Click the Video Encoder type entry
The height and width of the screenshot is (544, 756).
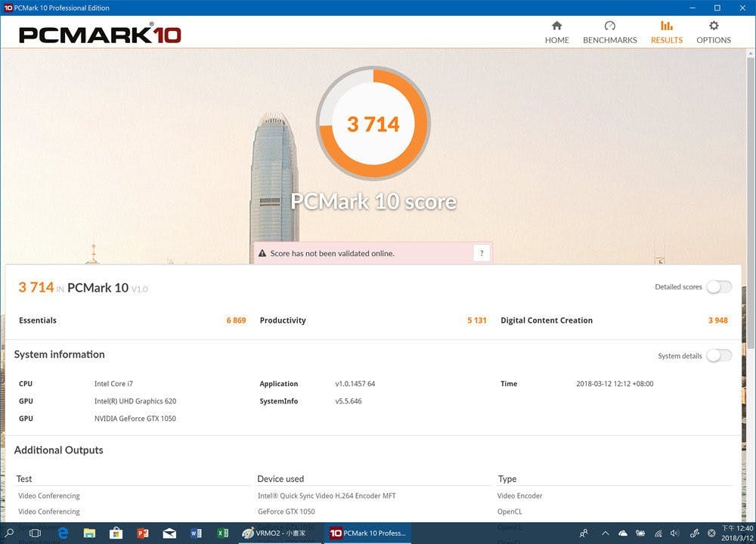pos(520,496)
